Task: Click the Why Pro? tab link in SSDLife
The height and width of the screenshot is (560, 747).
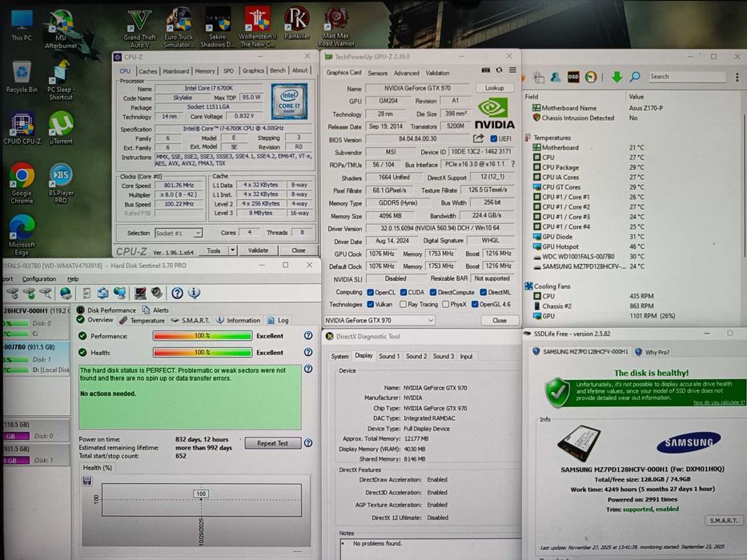Action: tap(653, 352)
